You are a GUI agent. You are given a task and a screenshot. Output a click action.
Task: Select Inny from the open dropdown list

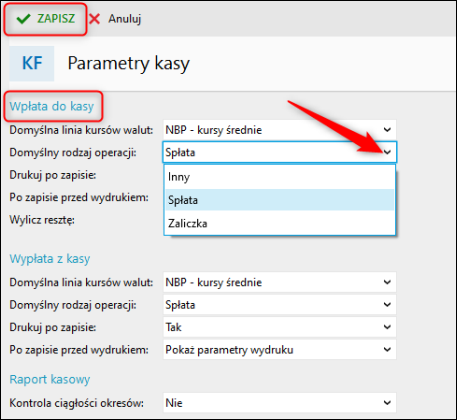280,177
